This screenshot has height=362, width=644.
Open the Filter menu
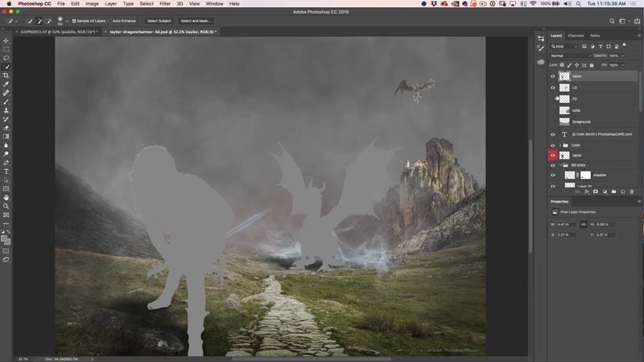[x=165, y=4]
